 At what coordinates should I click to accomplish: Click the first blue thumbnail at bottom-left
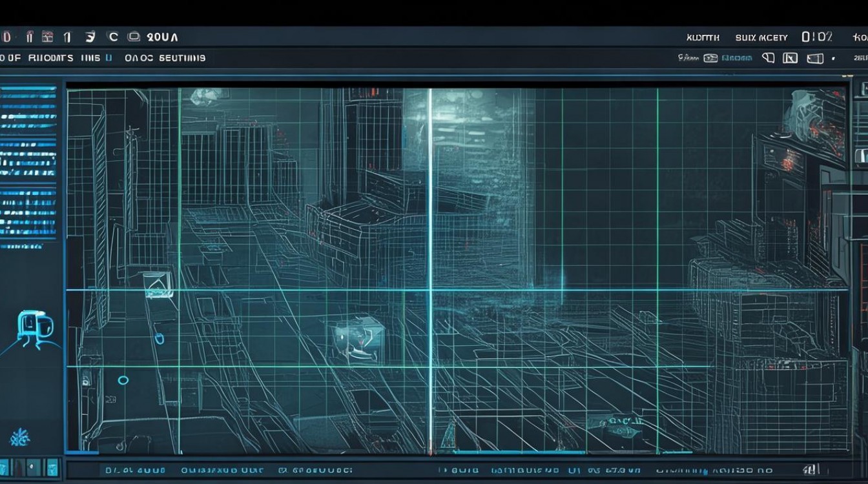[x=5, y=467]
